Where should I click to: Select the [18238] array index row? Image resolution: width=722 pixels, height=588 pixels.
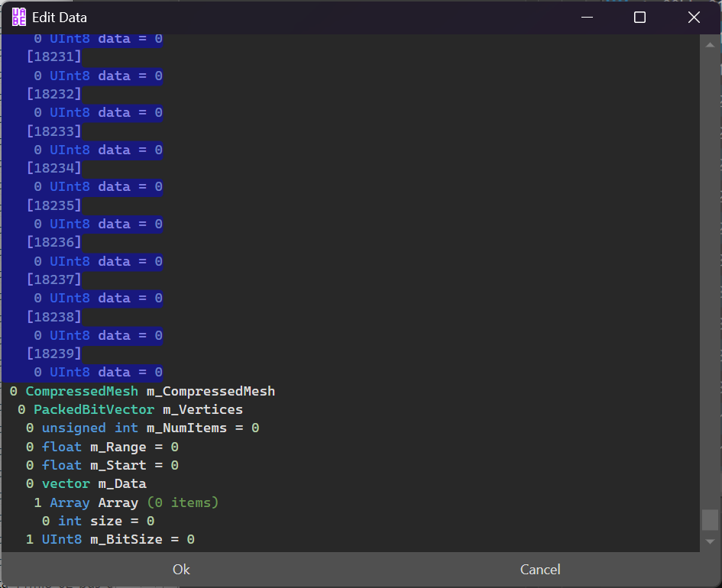click(54, 317)
